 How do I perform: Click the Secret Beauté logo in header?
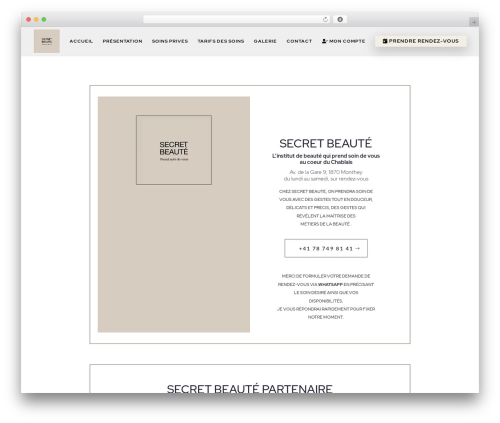pos(47,41)
